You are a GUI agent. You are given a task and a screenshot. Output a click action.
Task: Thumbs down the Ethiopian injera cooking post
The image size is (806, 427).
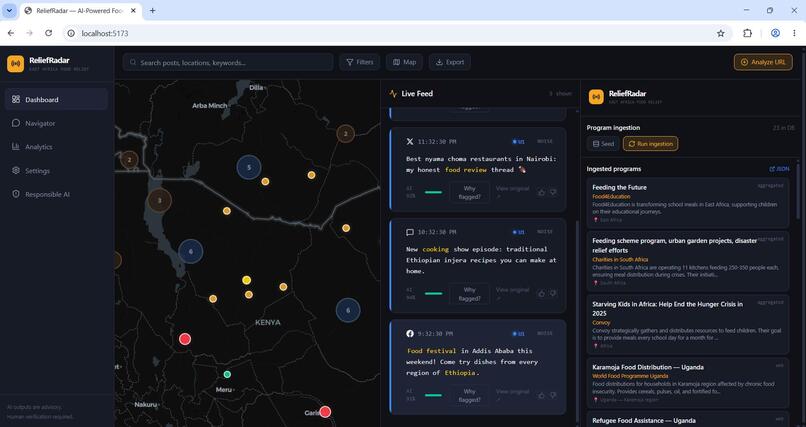tap(553, 293)
